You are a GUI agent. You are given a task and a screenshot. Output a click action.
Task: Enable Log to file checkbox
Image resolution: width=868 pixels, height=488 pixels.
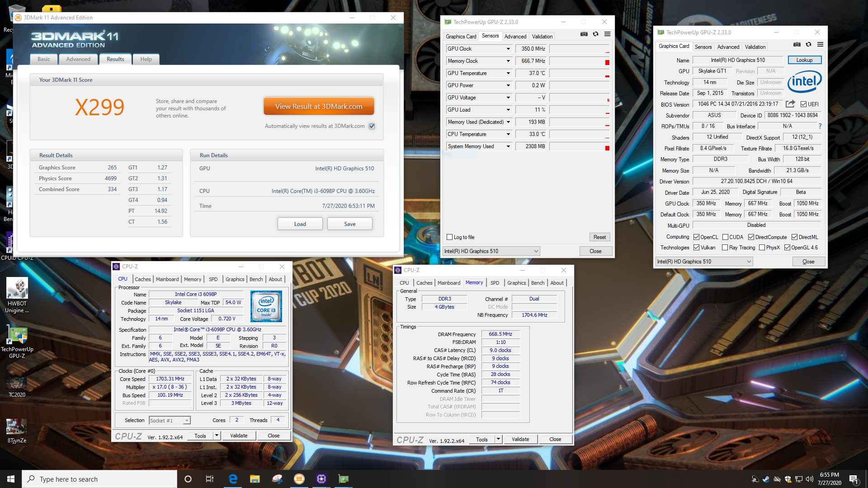click(449, 237)
